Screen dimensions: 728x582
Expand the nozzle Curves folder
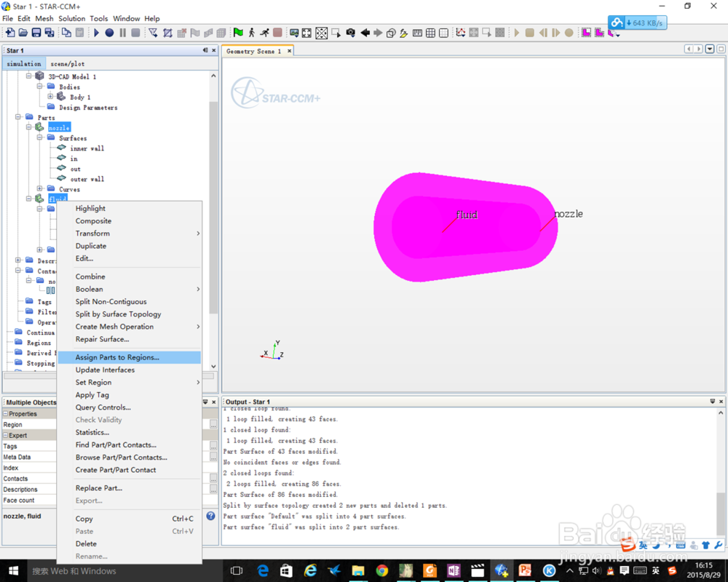point(39,188)
